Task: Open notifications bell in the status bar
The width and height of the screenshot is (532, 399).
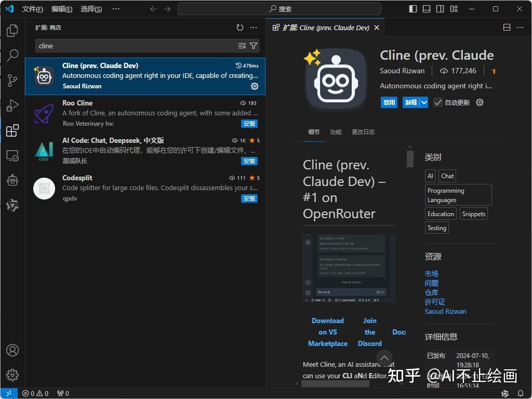Action: pyautogui.click(x=522, y=393)
